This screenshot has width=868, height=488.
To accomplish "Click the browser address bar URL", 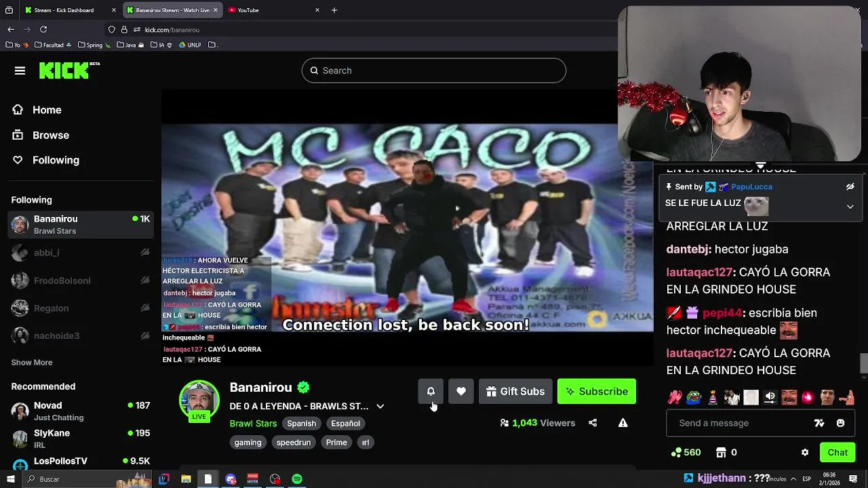I will pyautogui.click(x=172, y=30).
